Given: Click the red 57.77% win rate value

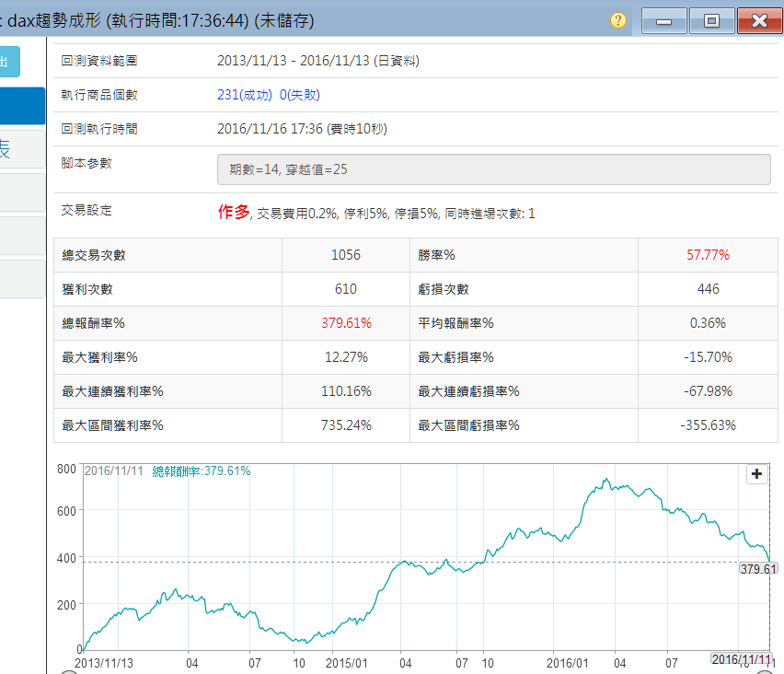Looking at the screenshot, I should 708,255.
